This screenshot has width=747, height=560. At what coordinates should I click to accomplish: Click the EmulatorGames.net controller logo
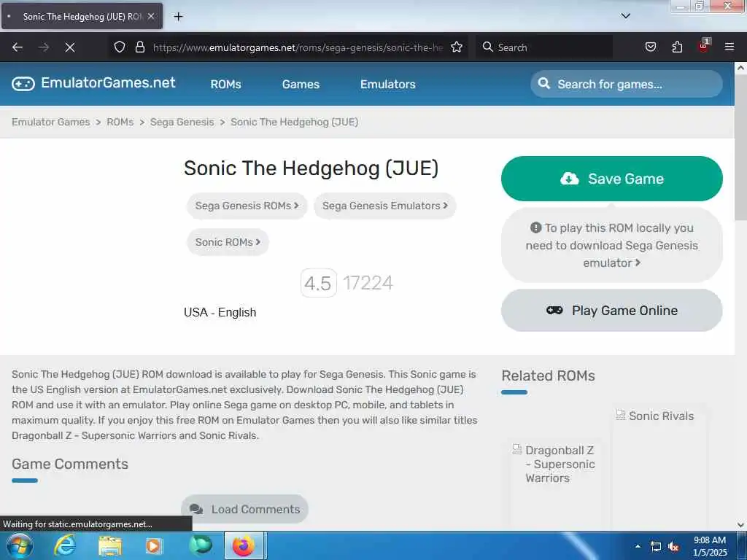tap(23, 84)
